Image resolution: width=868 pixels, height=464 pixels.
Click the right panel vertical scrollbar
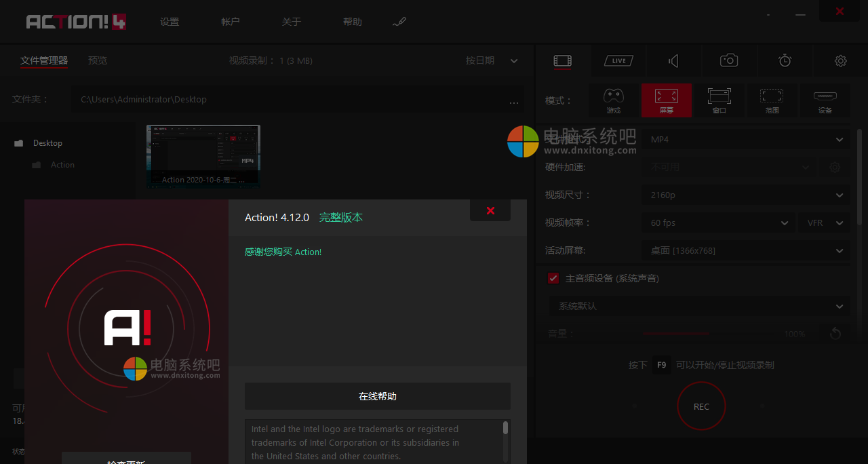[859, 176]
